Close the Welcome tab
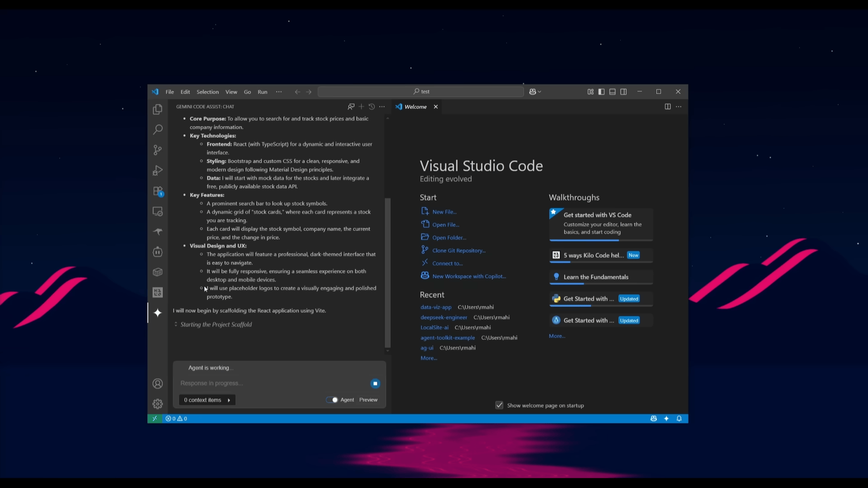The width and height of the screenshot is (868, 488). click(x=436, y=107)
